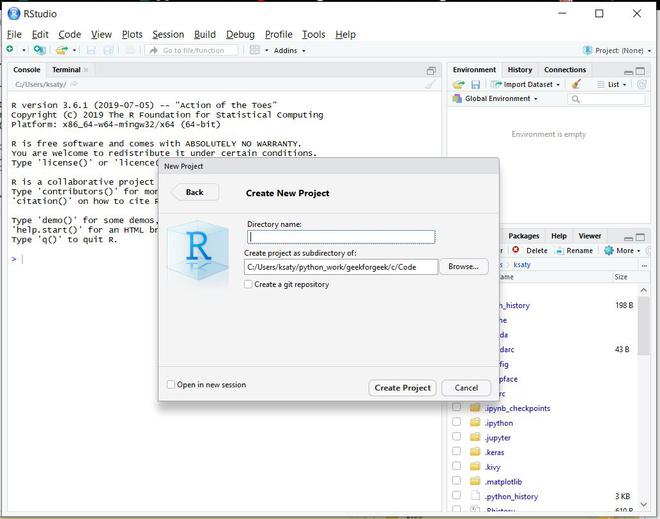
Task: Minimize the Files pane
Action: 628,238
